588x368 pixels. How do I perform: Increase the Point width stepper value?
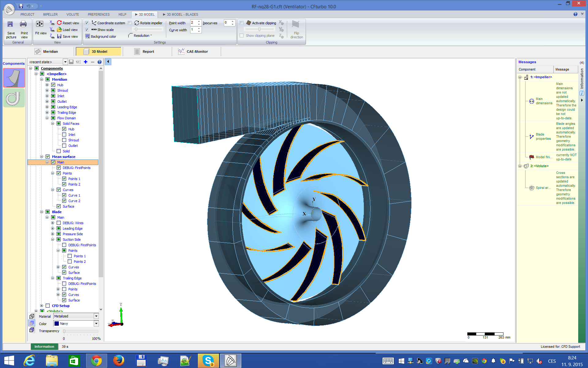199,21
